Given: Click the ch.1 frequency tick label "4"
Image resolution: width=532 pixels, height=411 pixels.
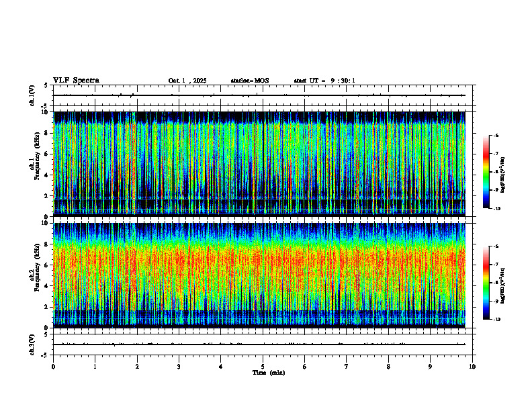Looking at the screenshot, I should pos(47,175).
